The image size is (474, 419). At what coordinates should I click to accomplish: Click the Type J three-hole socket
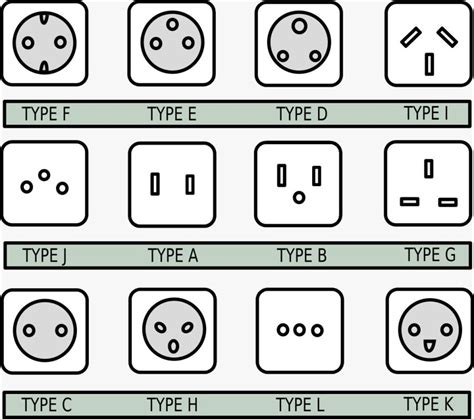coord(44,183)
